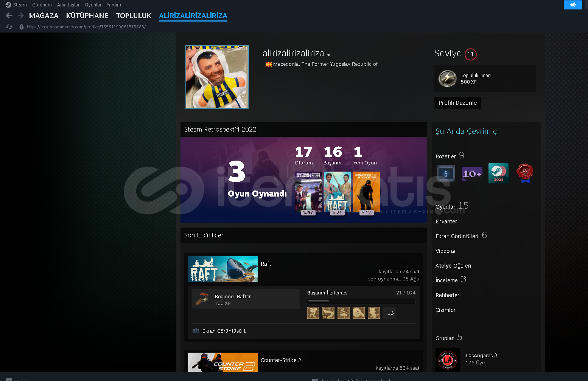Click the Raft banner in Son Etkinlikler
The width and height of the screenshot is (588, 381).
click(x=223, y=269)
